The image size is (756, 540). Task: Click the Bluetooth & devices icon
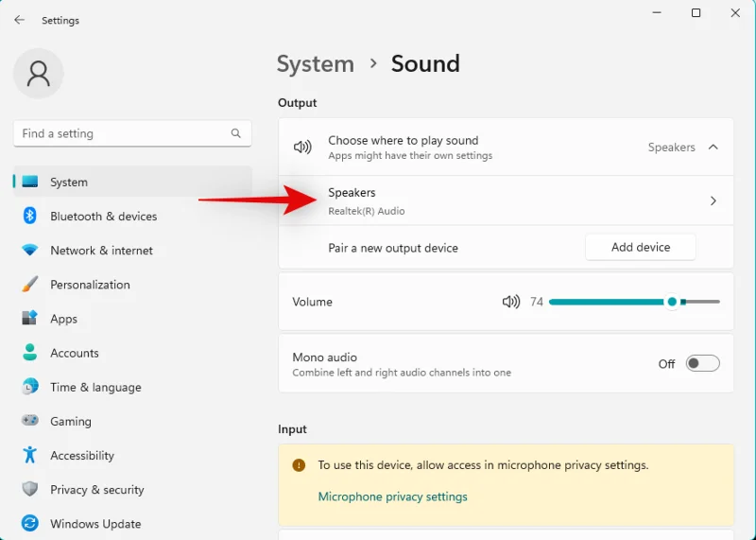pos(30,217)
